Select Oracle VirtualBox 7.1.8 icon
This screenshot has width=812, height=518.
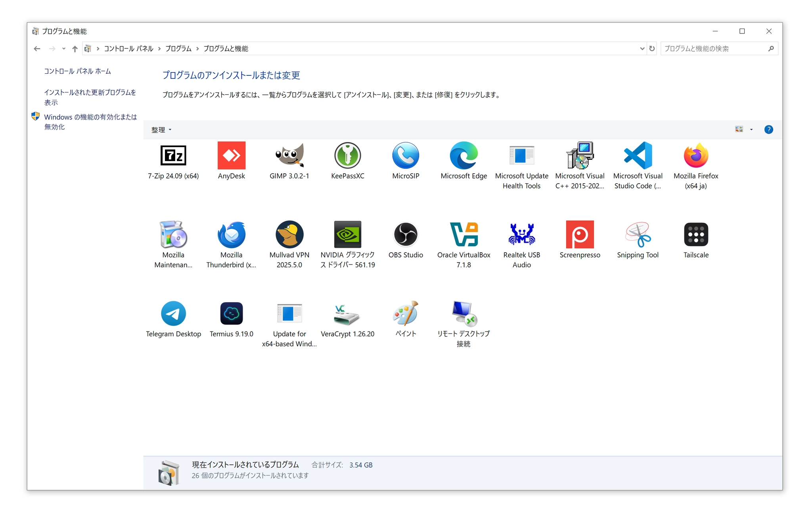[x=464, y=234]
